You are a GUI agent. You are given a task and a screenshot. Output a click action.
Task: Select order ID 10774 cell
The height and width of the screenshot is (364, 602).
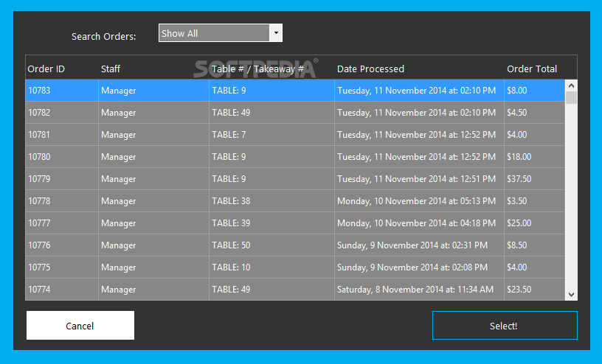click(x=62, y=289)
